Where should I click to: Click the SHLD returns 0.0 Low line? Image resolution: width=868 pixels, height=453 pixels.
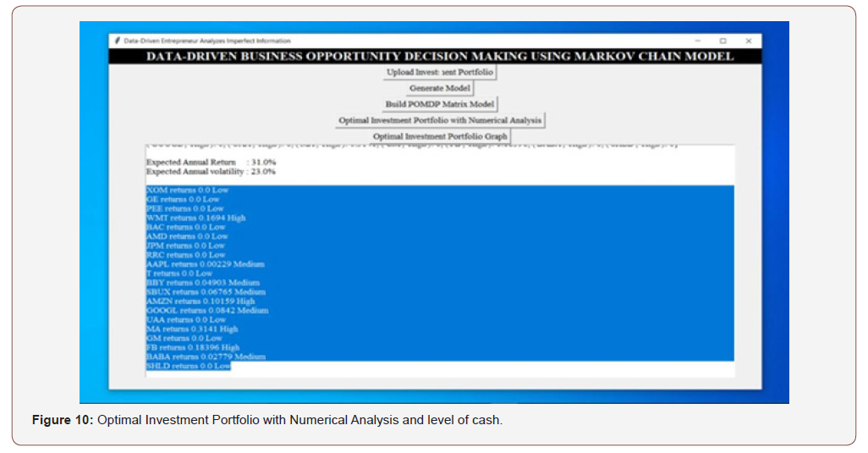pyautogui.click(x=188, y=366)
